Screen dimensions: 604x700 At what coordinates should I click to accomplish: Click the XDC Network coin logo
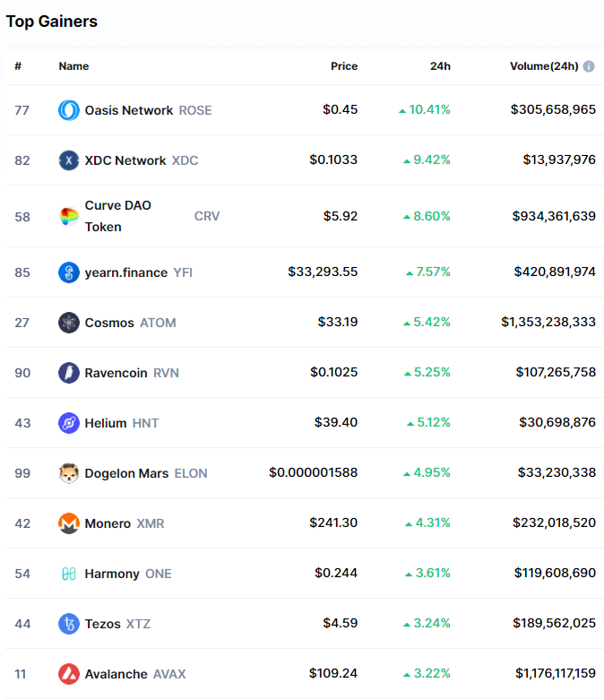pyautogui.click(x=69, y=160)
